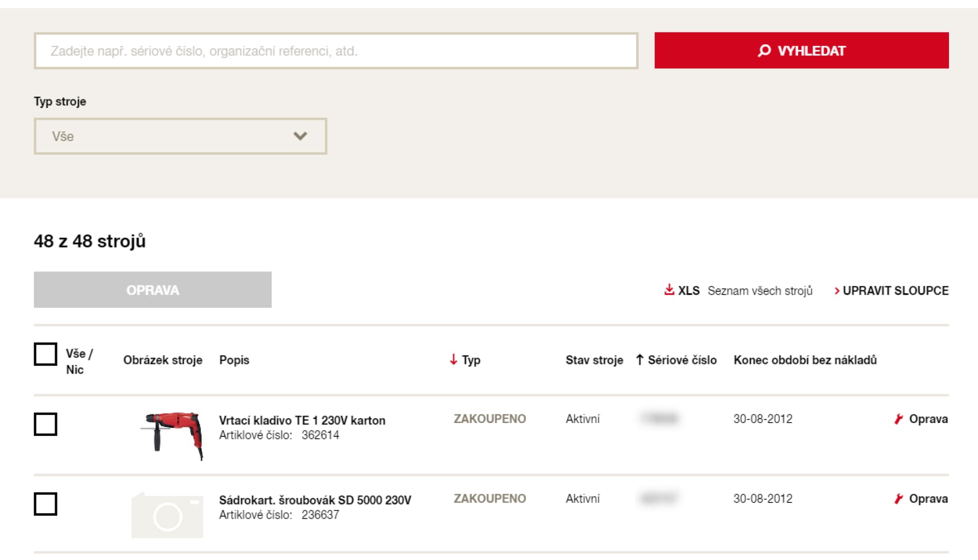Click Aktivní status in the SD 5000 row
This screenshot has height=560, width=978.
click(582, 498)
